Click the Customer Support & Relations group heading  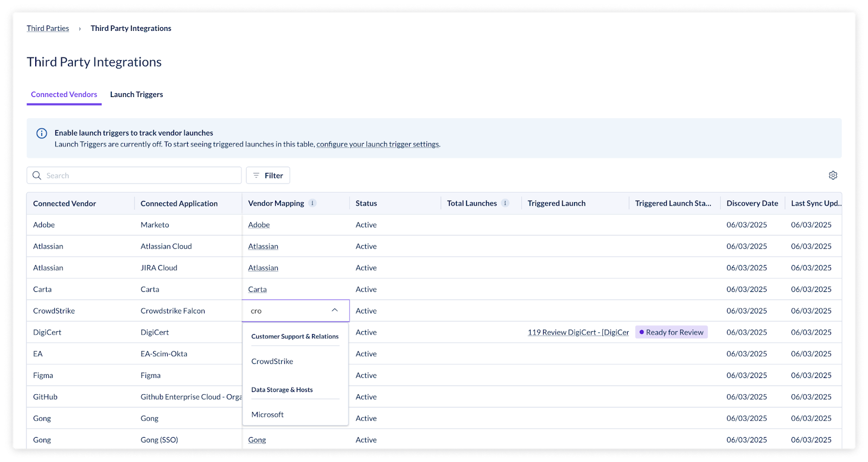[x=295, y=336]
